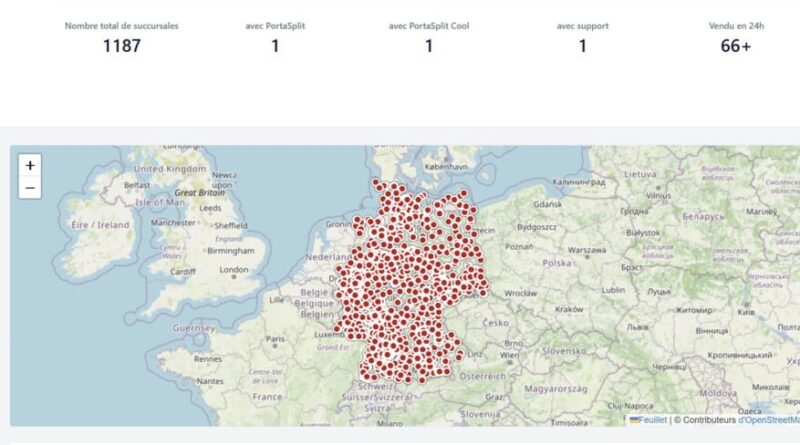Open the Feuillet attribution link

pos(653,420)
